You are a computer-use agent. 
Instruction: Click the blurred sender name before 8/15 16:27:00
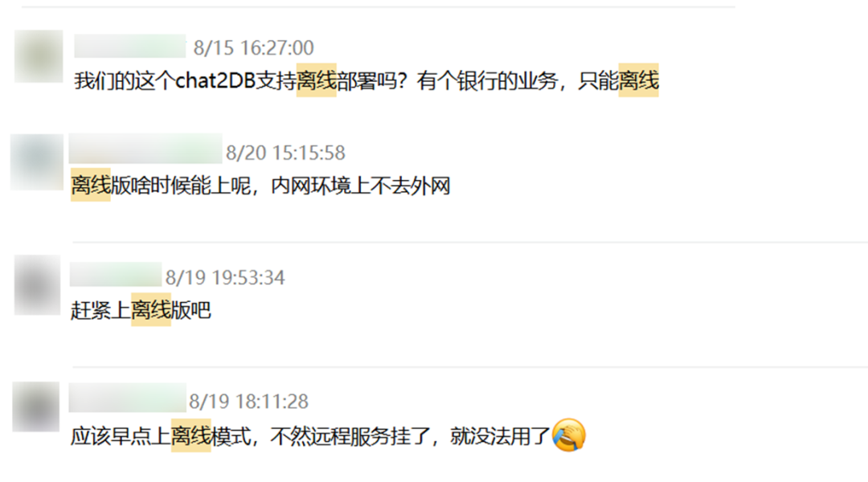pos(130,47)
